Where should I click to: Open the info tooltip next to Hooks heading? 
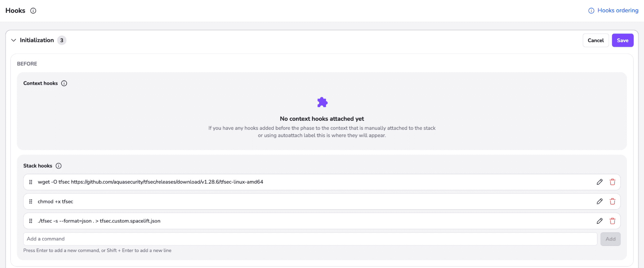click(x=33, y=11)
